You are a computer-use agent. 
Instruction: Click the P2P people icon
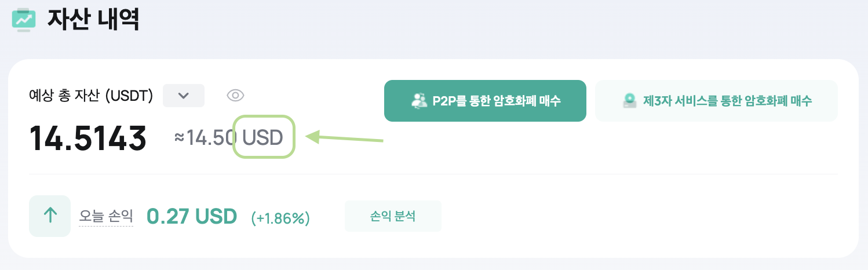[x=418, y=100]
